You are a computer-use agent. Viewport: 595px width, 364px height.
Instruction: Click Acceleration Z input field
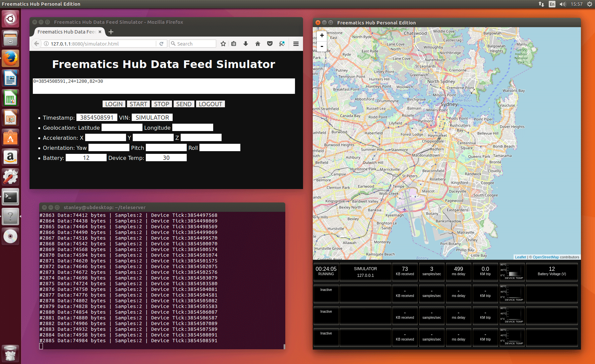pyautogui.click(x=201, y=138)
